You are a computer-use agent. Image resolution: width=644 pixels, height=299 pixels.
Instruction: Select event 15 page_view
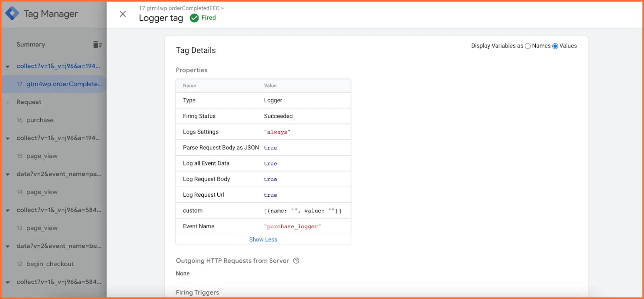[x=37, y=156]
